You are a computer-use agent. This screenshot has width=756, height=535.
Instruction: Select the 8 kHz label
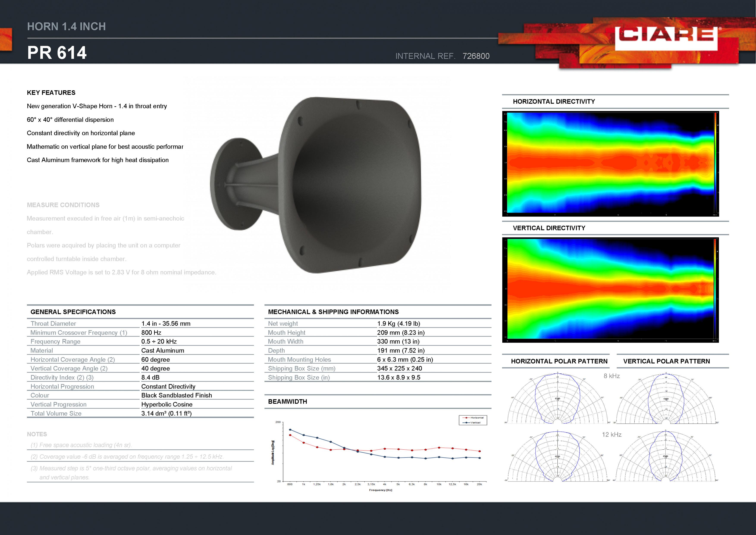pos(611,376)
